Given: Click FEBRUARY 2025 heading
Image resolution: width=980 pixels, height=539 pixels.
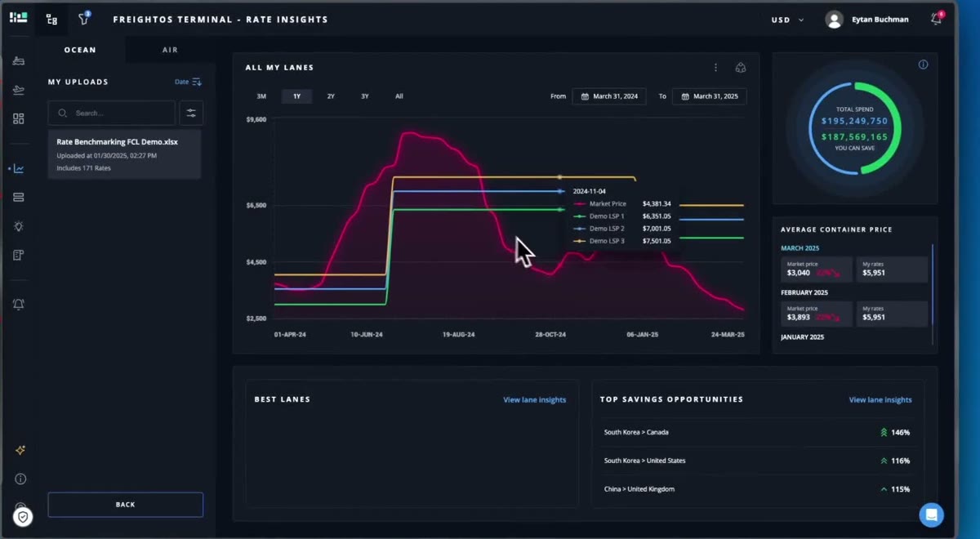Looking at the screenshot, I should tap(804, 292).
